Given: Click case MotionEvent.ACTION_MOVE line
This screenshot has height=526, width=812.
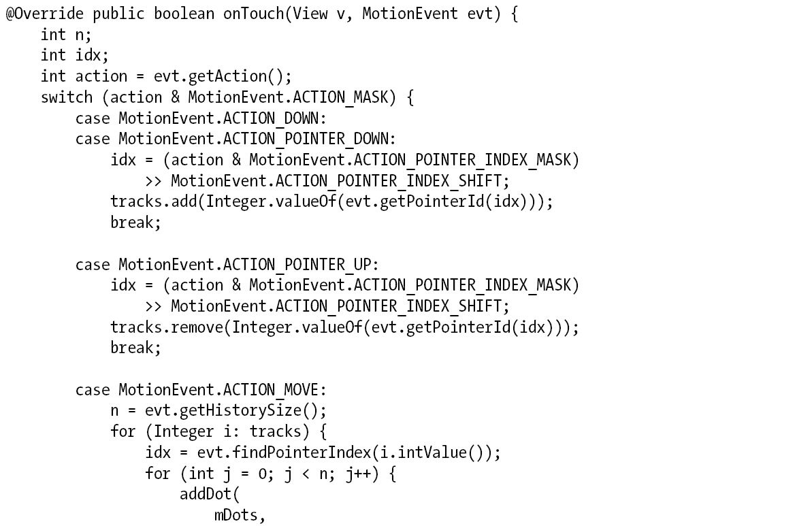Looking at the screenshot, I should pos(201,390).
